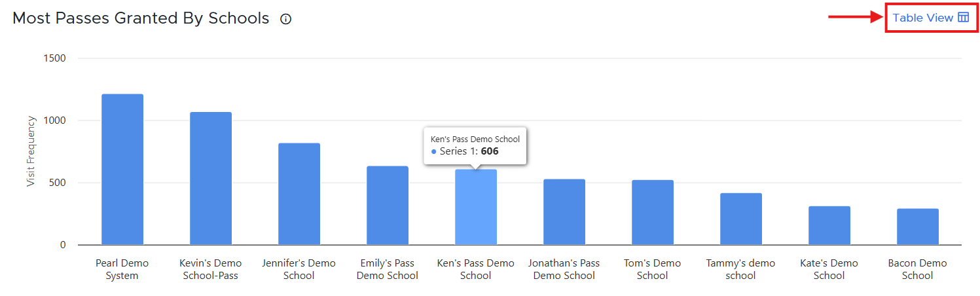Select Jonathan's Pass Demo School bar
980x296 pixels.
coord(564,212)
